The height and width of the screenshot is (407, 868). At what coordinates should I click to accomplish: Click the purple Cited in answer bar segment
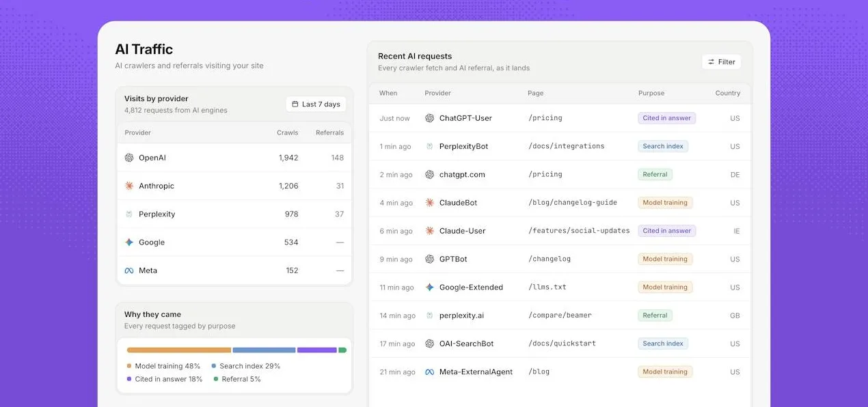click(317, 350)
